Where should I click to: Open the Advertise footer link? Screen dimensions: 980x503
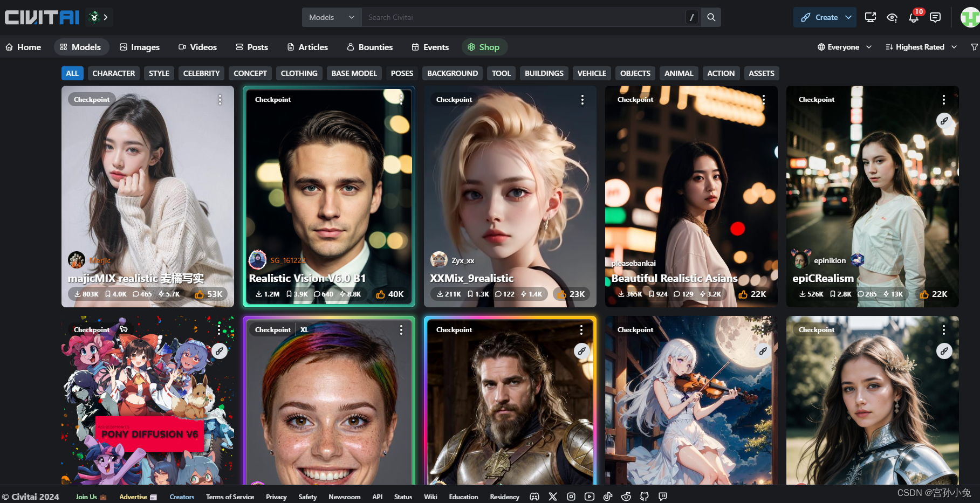tap(138, 497)
